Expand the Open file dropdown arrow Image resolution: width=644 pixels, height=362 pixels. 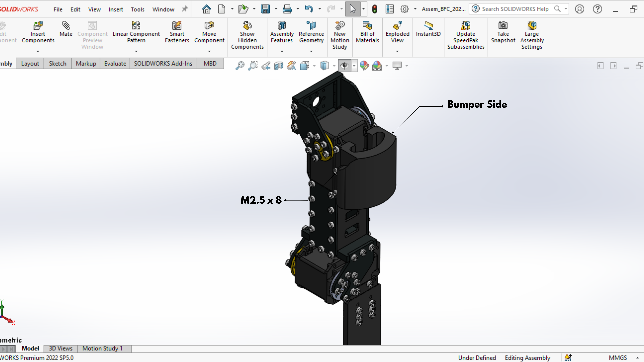tap(254, 9)
